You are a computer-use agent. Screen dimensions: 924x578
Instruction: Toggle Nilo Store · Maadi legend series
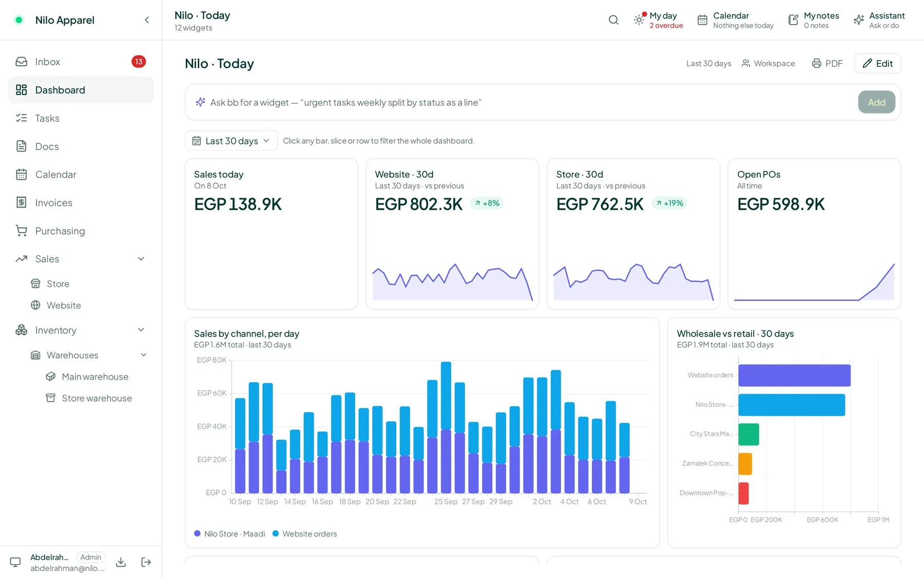pyautogui.click(x=229, y=534)
